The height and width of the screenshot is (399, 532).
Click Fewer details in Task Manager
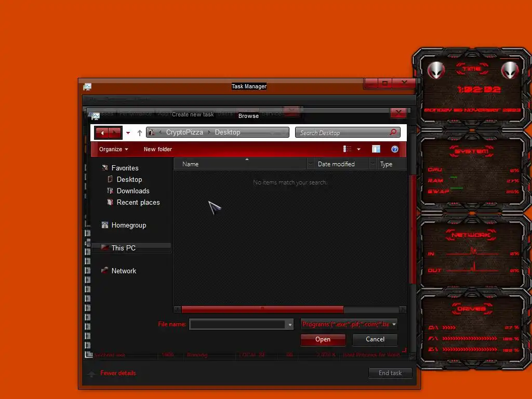tap(118, 373)
